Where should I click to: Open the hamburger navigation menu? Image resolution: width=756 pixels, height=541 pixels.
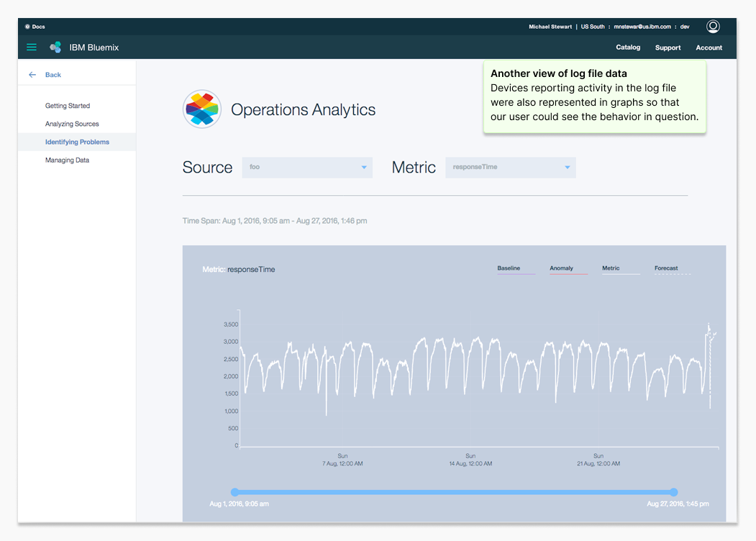32,47
